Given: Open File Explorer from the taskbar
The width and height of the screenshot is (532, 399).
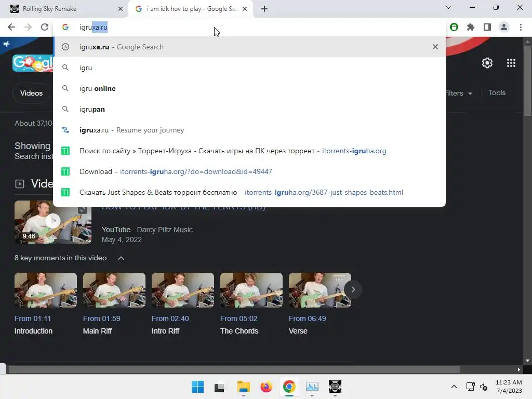Looking at the screenshot, I should coord(243,387).
